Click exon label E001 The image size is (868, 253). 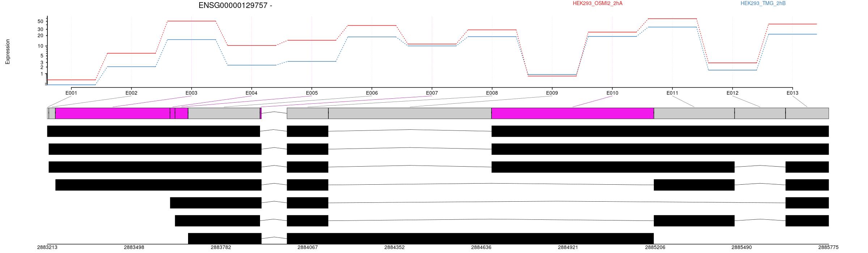coord(71,93)
